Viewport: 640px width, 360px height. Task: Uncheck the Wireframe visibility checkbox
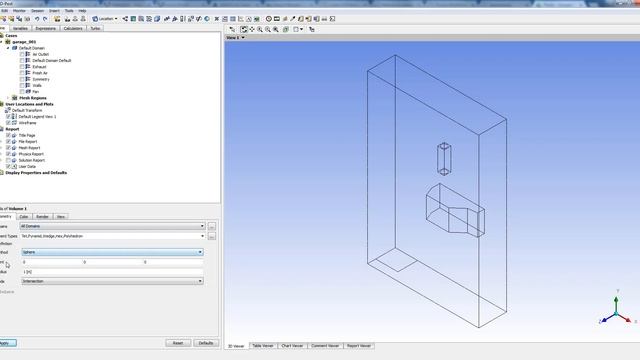tap(8, 123)
